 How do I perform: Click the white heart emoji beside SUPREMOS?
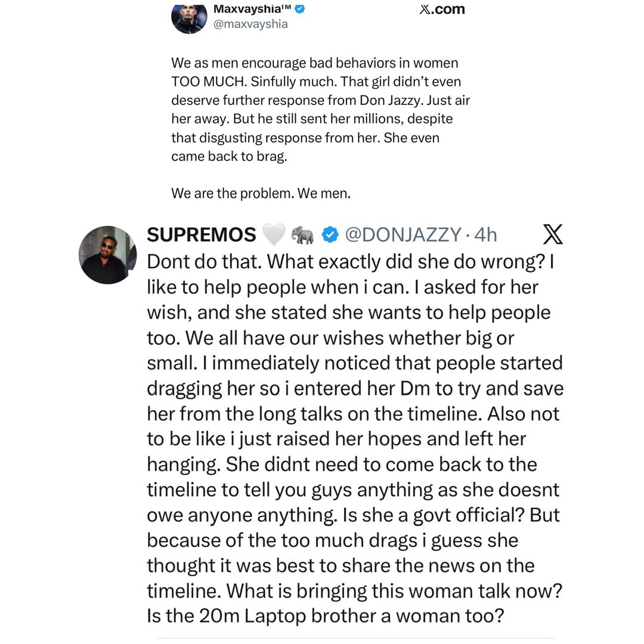(274, 236)
